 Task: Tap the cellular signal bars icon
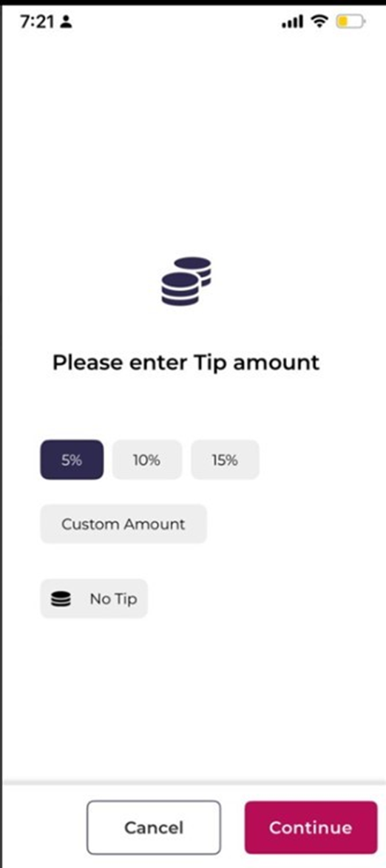[x=292, y=21]
